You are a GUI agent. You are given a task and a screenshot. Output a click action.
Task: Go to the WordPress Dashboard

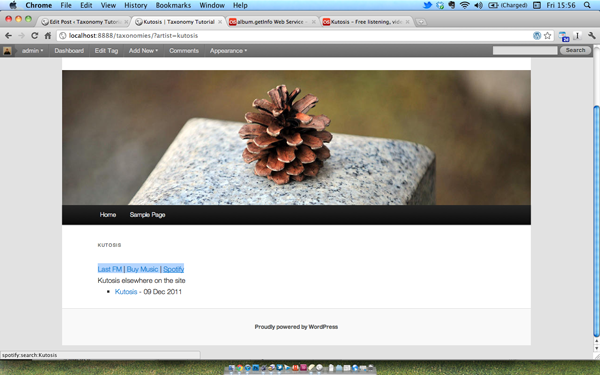point(69,51)
